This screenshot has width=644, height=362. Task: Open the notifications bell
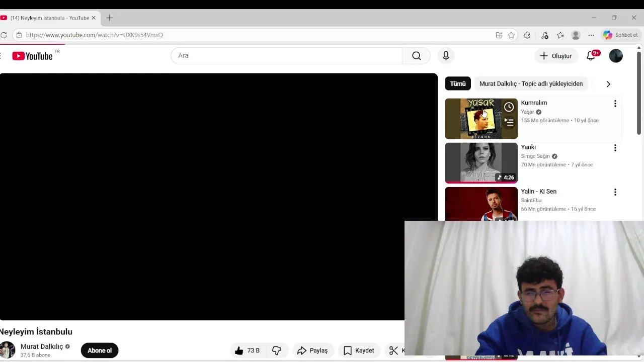tap(591, 56)
